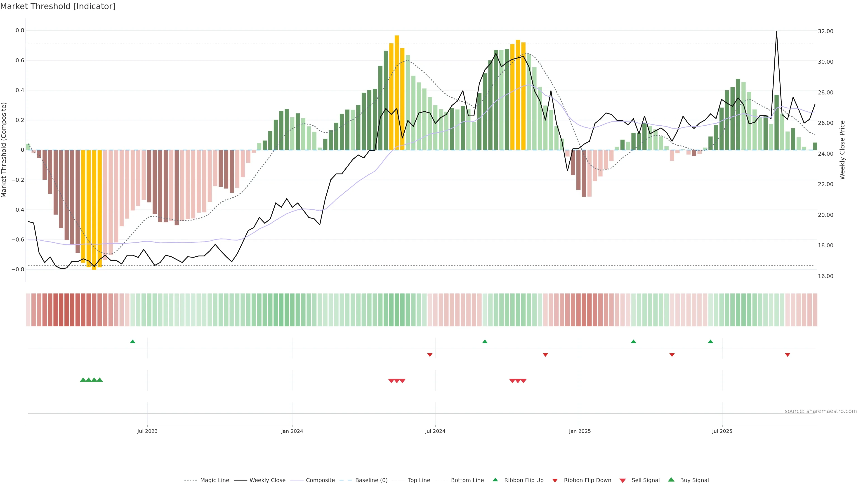Click the Market Threshold [Indicator] title
Image resolution: width=868 pixels, height=488 pixels.
(x=58, y=6)
